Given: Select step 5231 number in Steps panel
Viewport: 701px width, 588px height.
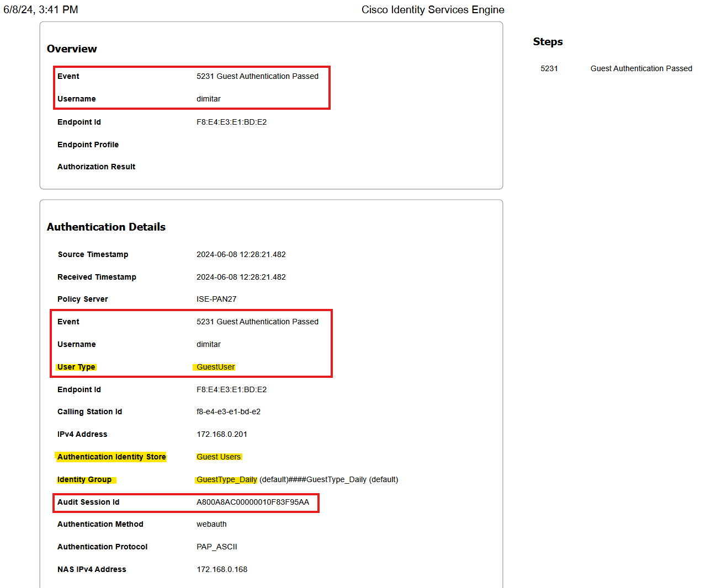Looking at the screenshot, I should [x=549, y=69].
